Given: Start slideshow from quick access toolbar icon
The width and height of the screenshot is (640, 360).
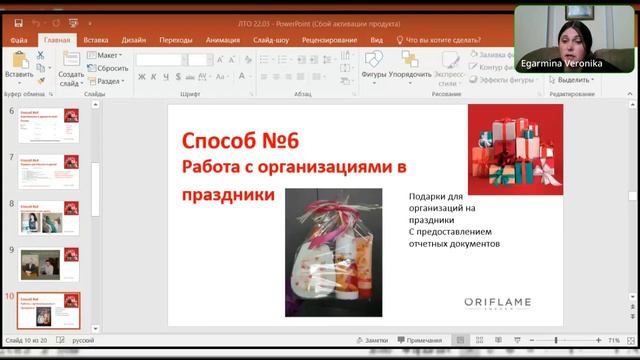Looking at the screenshot, I should click(x=73, y=23).
